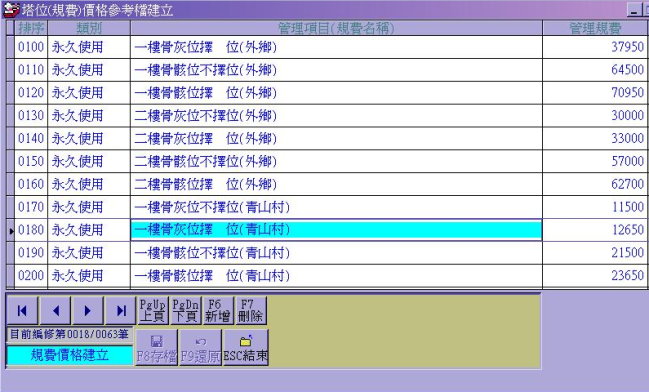Viewport: 649px width, 392px height.
Task: Select item 二樓骨骸位擇 位(外鄉)
Action: (336, 185)
